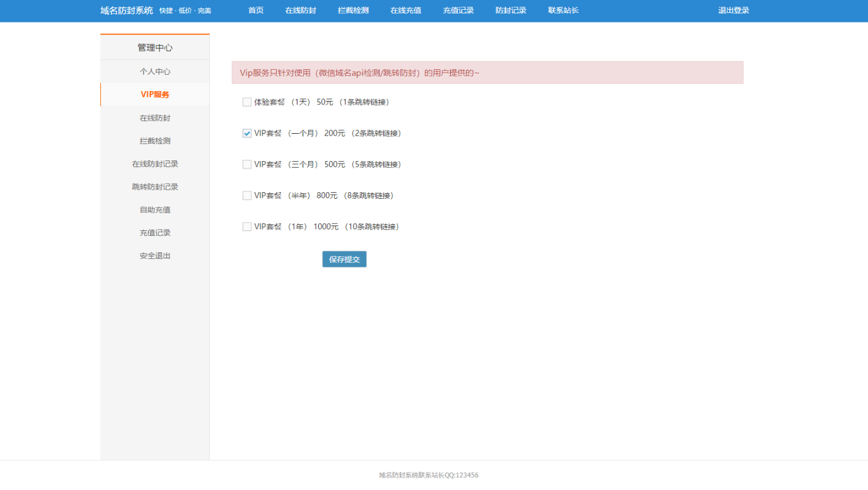Select the VIP套餐 (三个月) 500元 checkbox

coord(247,164)
